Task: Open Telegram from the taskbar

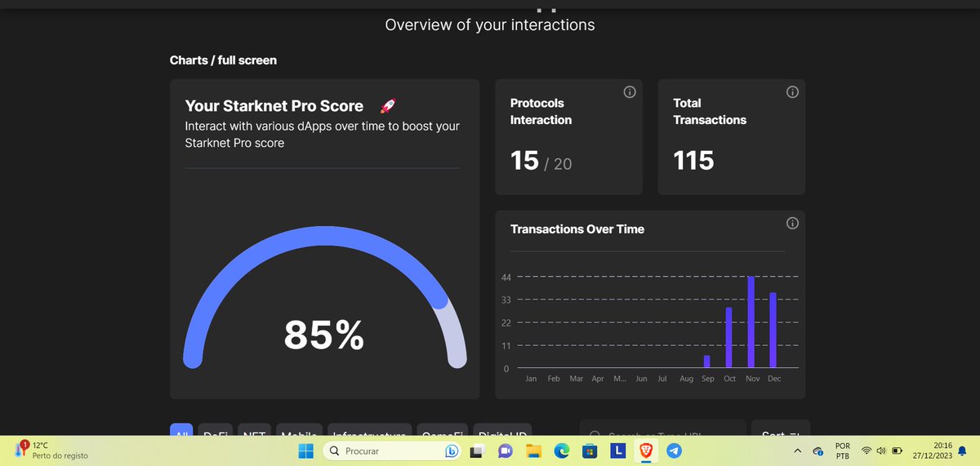Action: [x=674, y=450]
